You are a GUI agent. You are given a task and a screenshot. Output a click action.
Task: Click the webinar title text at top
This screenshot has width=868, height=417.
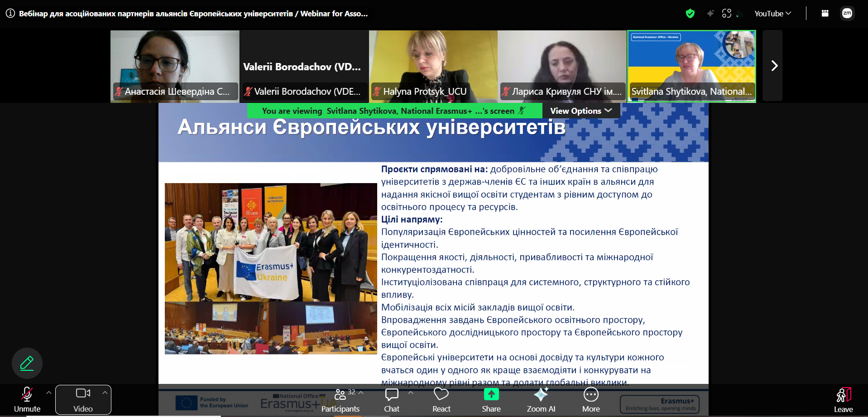pos(193,14)
